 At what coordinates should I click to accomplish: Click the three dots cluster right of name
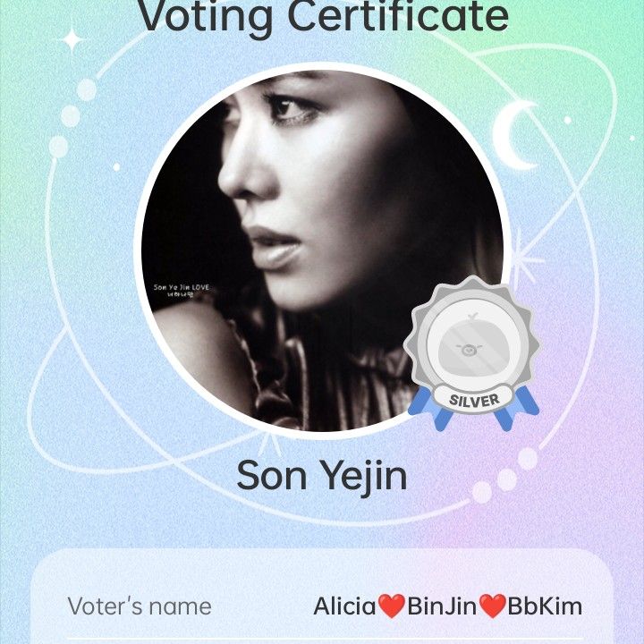tap(505, 477)
